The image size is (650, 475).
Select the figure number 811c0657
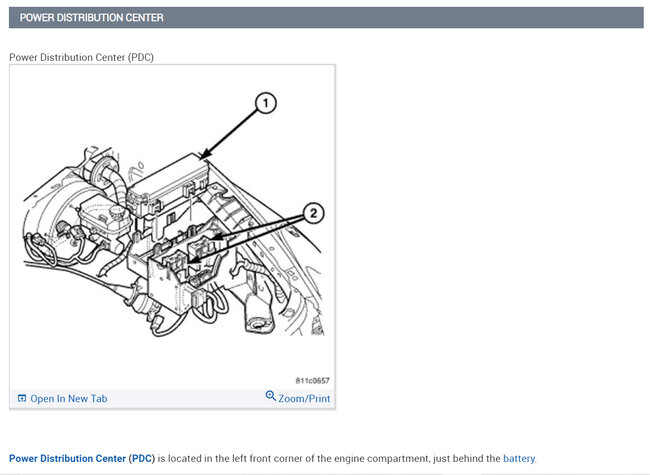[x=312, y=380]
